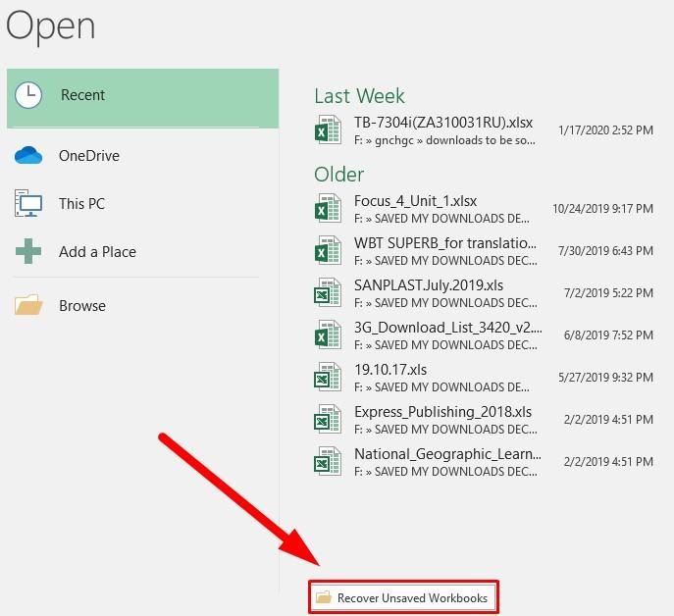Click path 'F: » gnchgc » downloads to be so...'

pyautogui.click(x=444, y=140)
